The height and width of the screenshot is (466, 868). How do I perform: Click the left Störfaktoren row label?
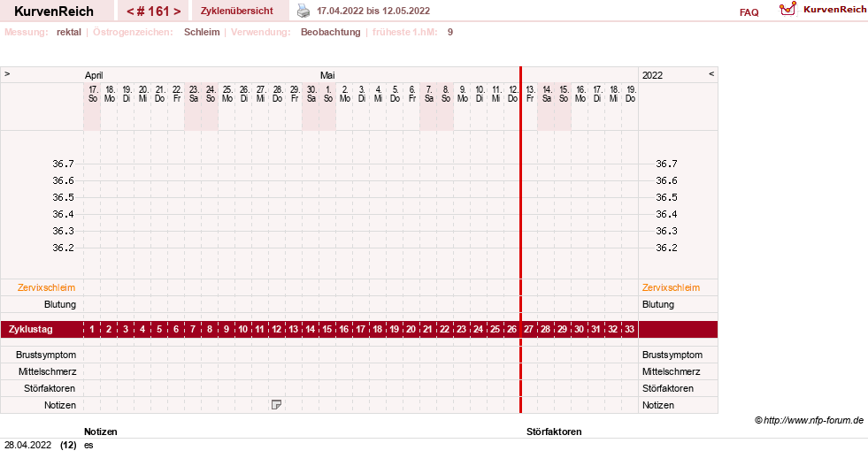pos(50,388)
